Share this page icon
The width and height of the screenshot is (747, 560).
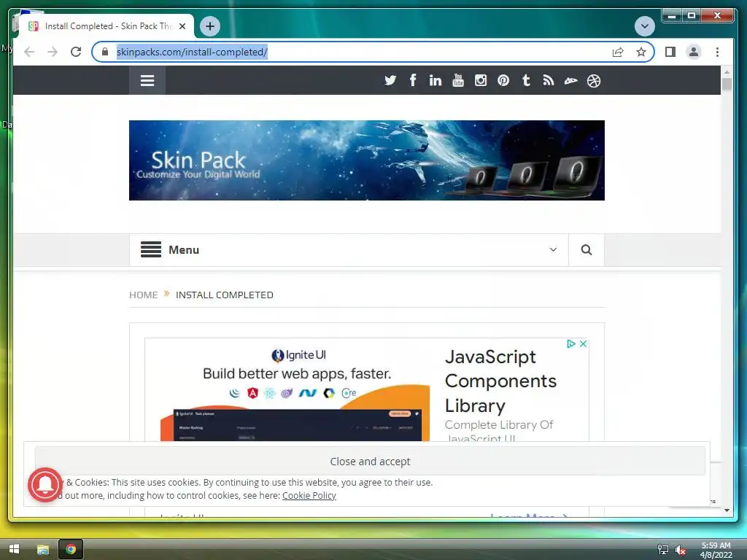(618, 52)
